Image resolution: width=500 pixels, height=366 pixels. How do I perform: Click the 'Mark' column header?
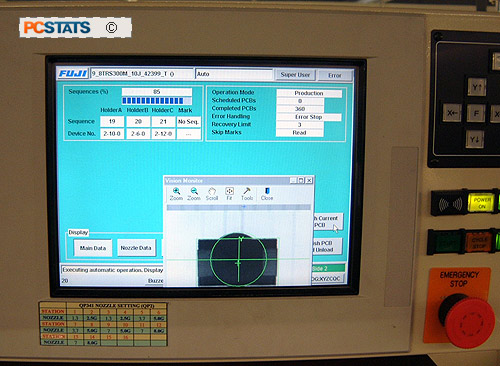[185, 110]
